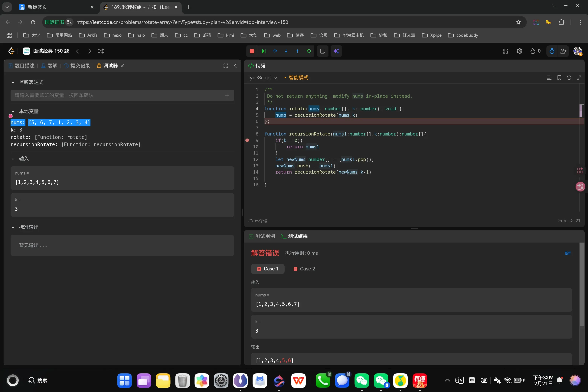This screenshot has width=588, height=392.
Task: Toggle the breakpoint on line 9
Action: click(x=247, y=140)
